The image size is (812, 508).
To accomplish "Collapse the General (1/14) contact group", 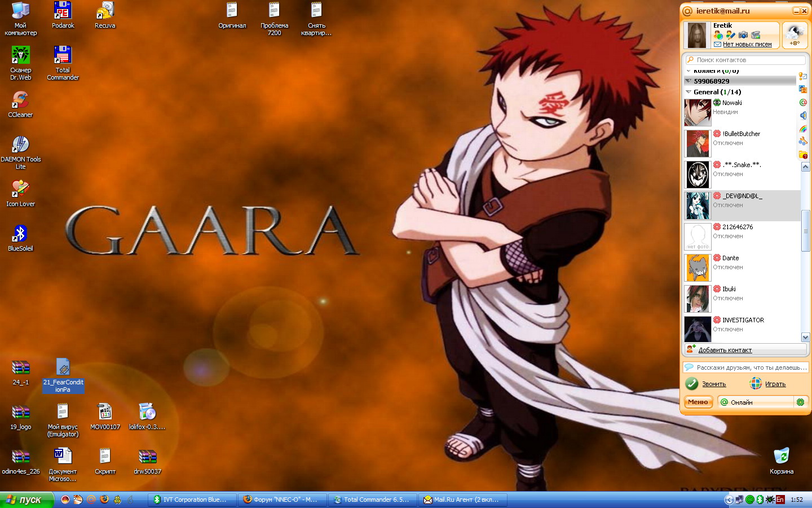I will 689,92.
